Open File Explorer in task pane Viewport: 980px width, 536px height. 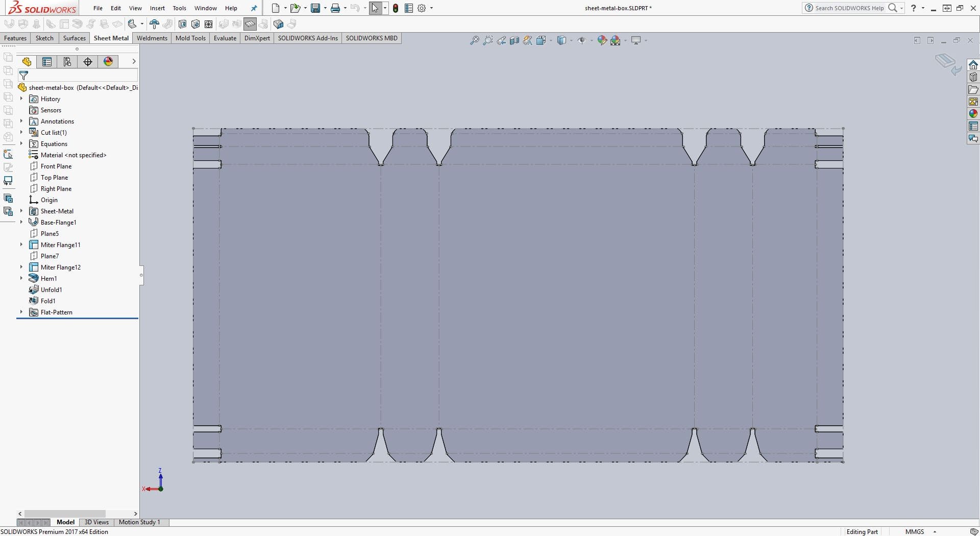[973, 89]
